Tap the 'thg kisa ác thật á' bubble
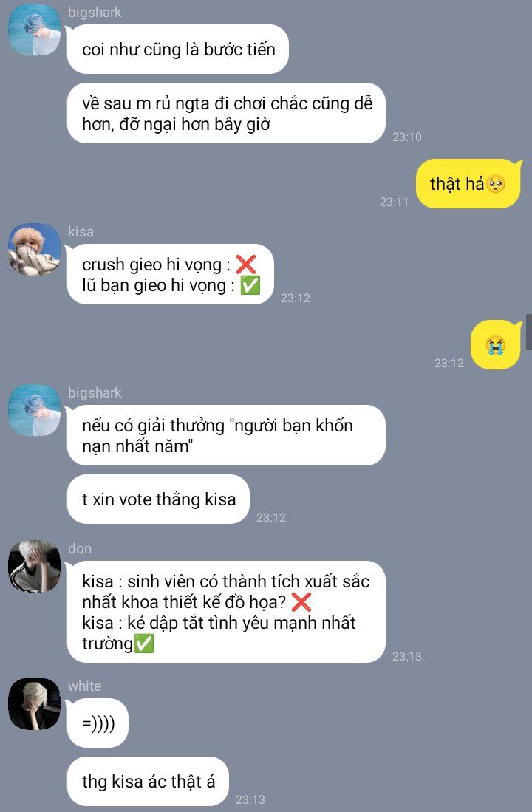532x812 pixels. pos(148,782)
